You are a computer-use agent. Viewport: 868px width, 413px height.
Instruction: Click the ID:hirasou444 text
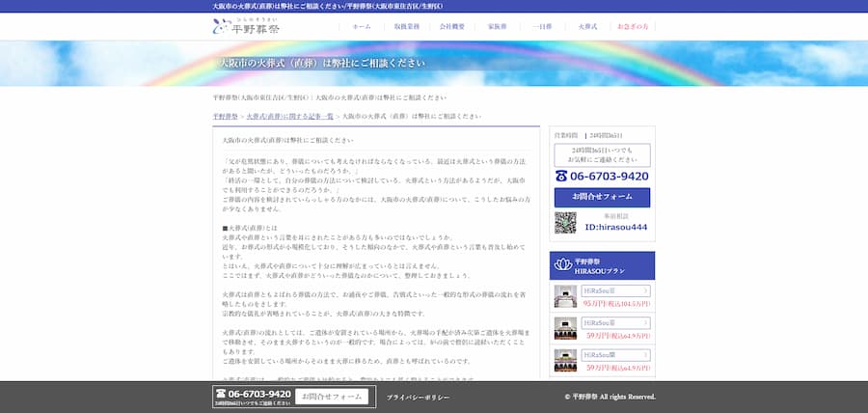(615, 227)
